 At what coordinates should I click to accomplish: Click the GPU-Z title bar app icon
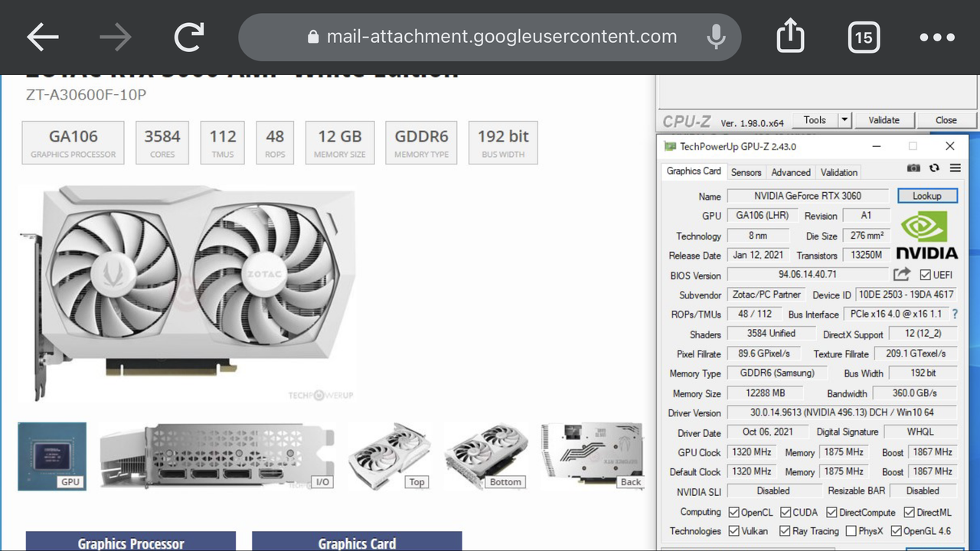pos(670,146)
